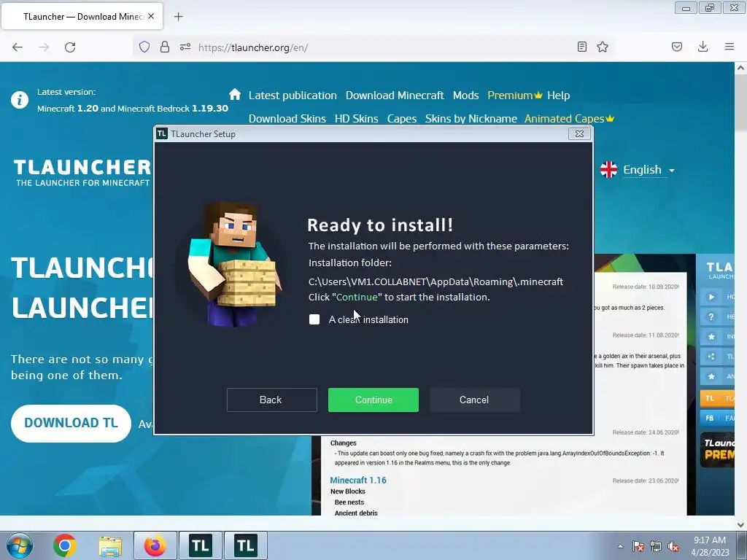Open tracking protection shield icon
This screenshot has height=560, width=747.
[144, 47]
